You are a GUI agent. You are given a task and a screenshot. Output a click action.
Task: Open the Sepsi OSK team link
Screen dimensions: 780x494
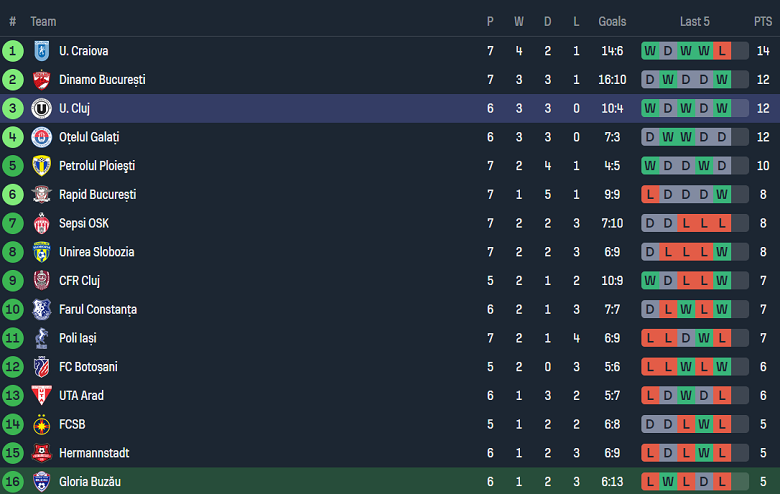tap(84, 223)
